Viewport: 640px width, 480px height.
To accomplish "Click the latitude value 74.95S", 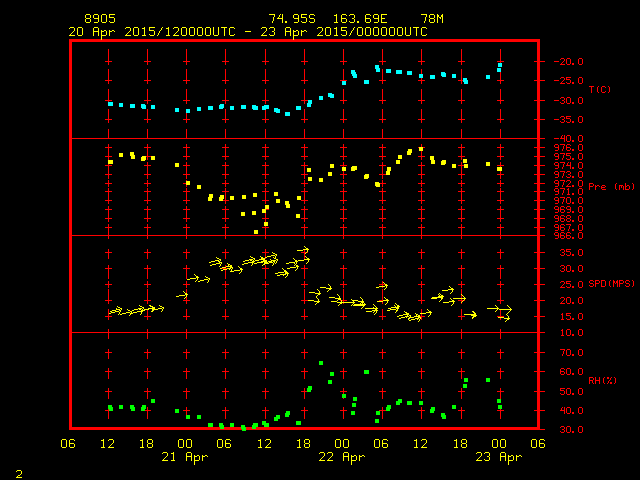I will tap(292, 19).
